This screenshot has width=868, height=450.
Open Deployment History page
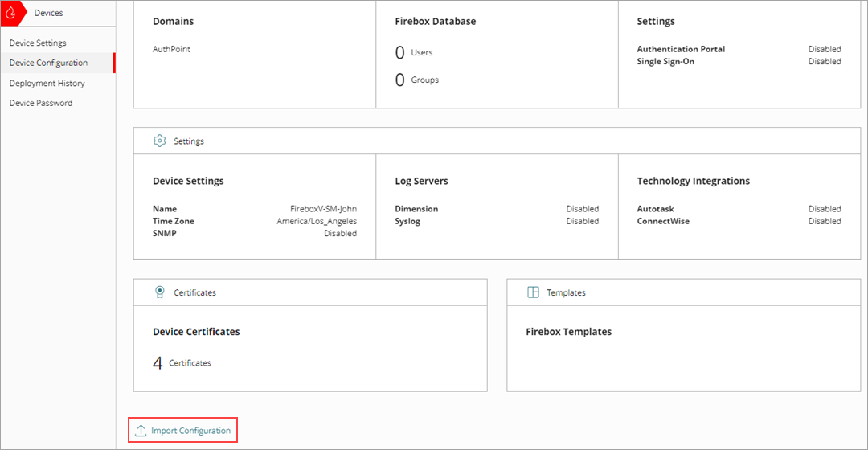click(x=47, y=83)
